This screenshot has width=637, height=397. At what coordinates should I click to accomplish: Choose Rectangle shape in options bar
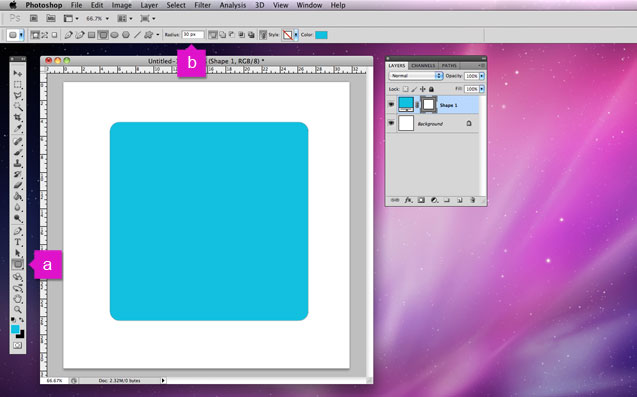[x=91, y=35]
